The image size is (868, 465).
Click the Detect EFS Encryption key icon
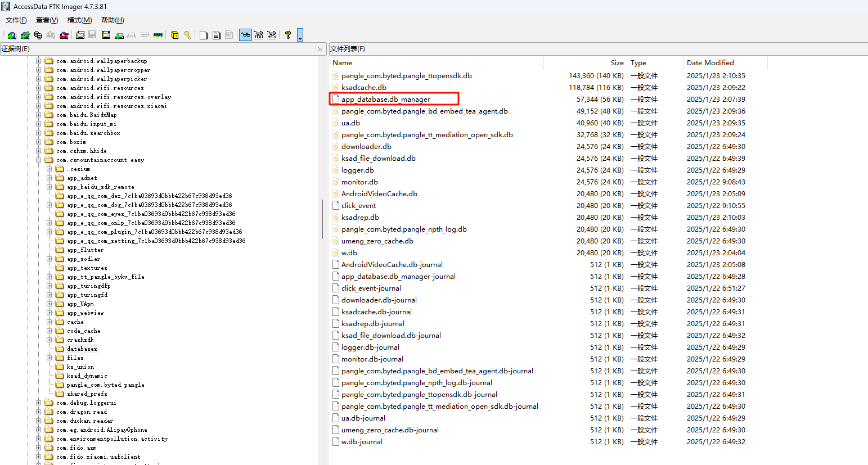187,35
